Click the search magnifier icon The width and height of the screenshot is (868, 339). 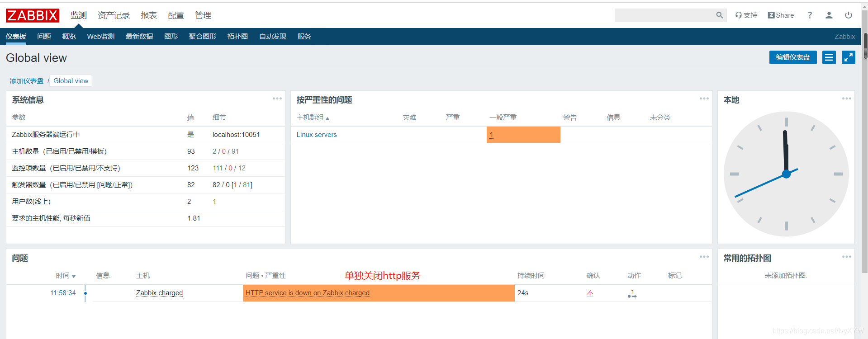tap(719, 15)
